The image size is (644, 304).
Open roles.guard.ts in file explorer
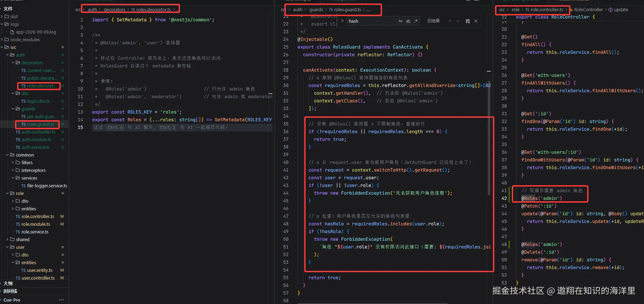point(38,124)
